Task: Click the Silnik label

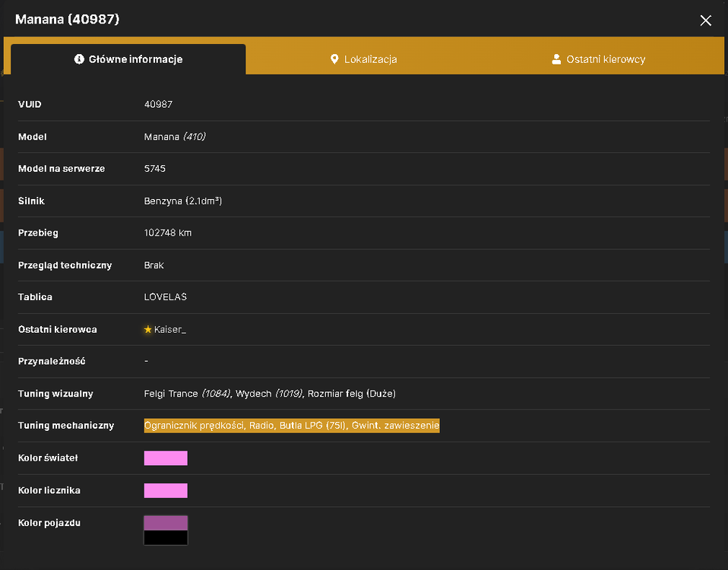Action: 31,201
